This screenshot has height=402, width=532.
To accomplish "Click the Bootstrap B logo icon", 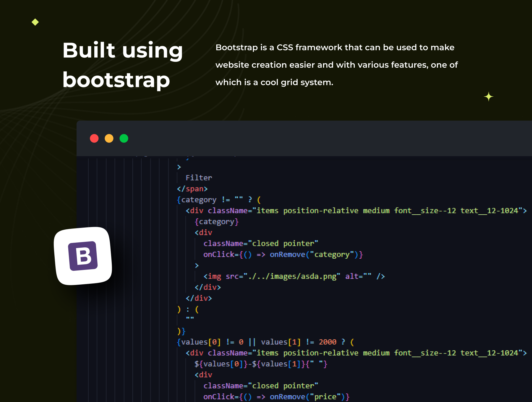I will click(83, 256).
